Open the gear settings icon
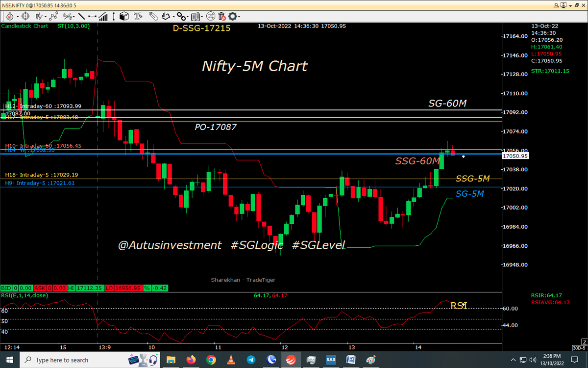The image size is (588, 368). (232, 16)
